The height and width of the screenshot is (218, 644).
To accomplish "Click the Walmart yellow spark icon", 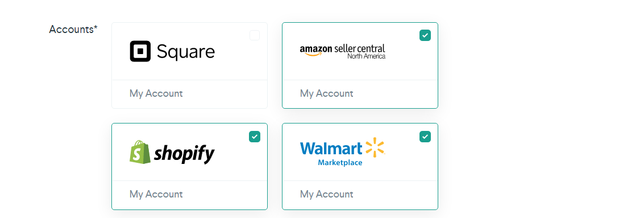I will pos(375,147).
